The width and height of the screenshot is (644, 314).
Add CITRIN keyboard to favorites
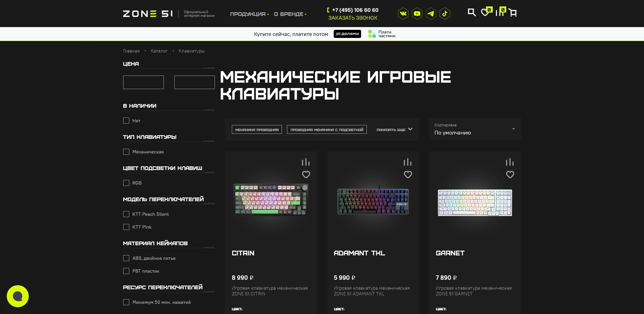click(x=306, y=174)
